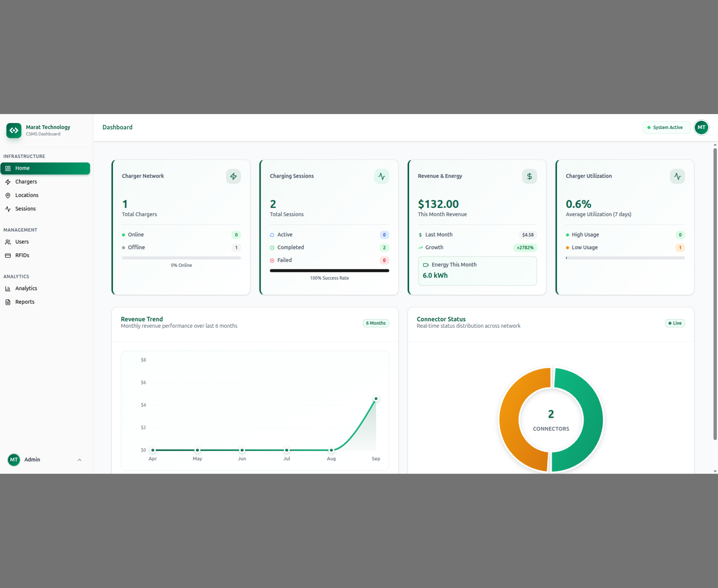This screenshot has width=718, height=588.
Task: Click the dollar icon in Revenue & Energy card
Action: 529,176
